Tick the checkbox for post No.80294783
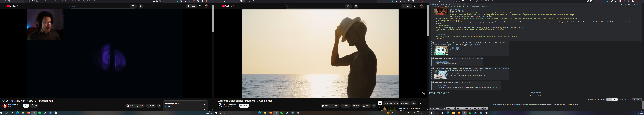This screenshot has width=644, height=115. click(x=433, y=82)
